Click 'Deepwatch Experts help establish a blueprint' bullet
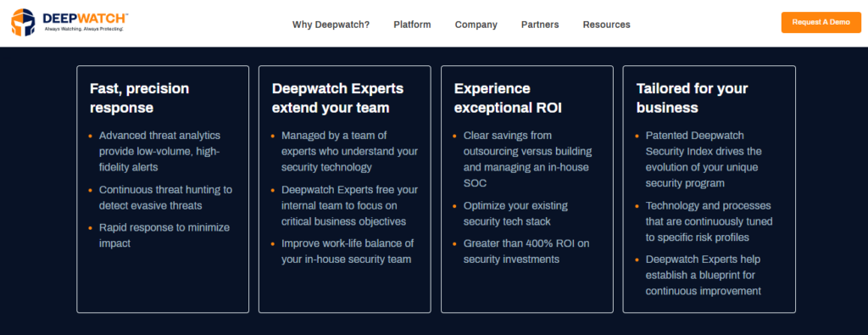The height and width of the screenshot is (335, 868). [704, 275]
